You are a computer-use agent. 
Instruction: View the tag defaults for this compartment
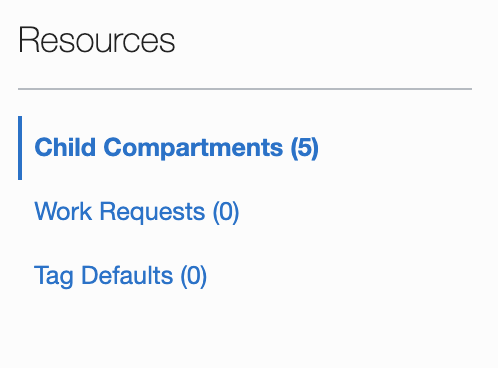(120, 276)
